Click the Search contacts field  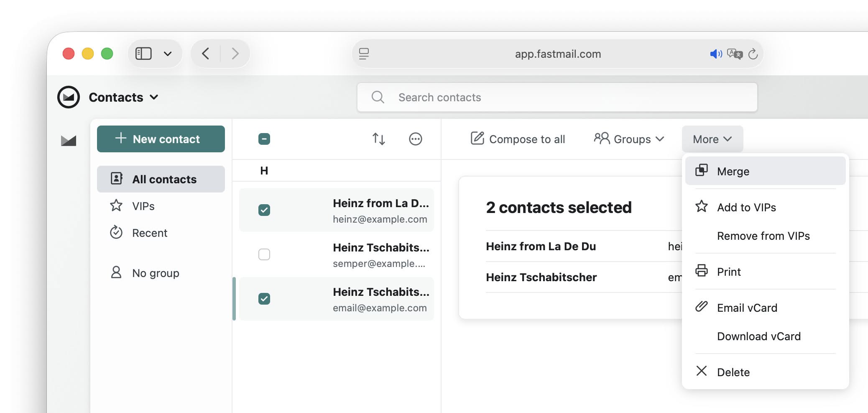point(557,97)
